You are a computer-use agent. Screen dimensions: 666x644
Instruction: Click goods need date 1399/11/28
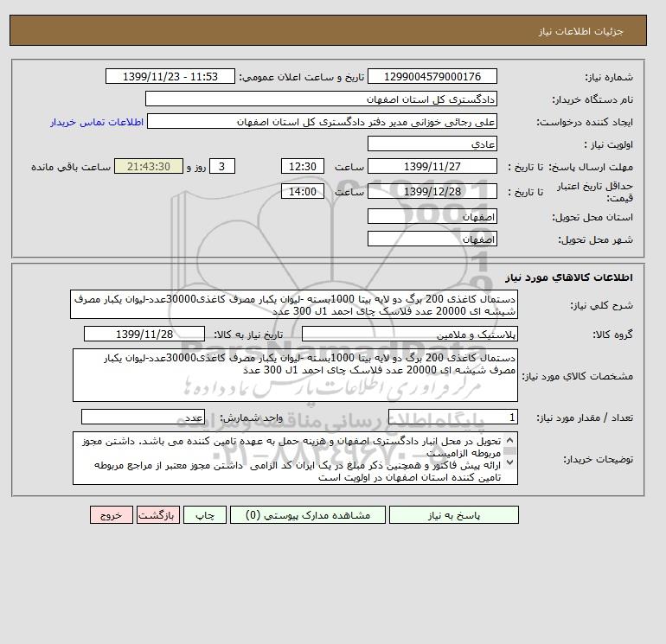[144, 334]
